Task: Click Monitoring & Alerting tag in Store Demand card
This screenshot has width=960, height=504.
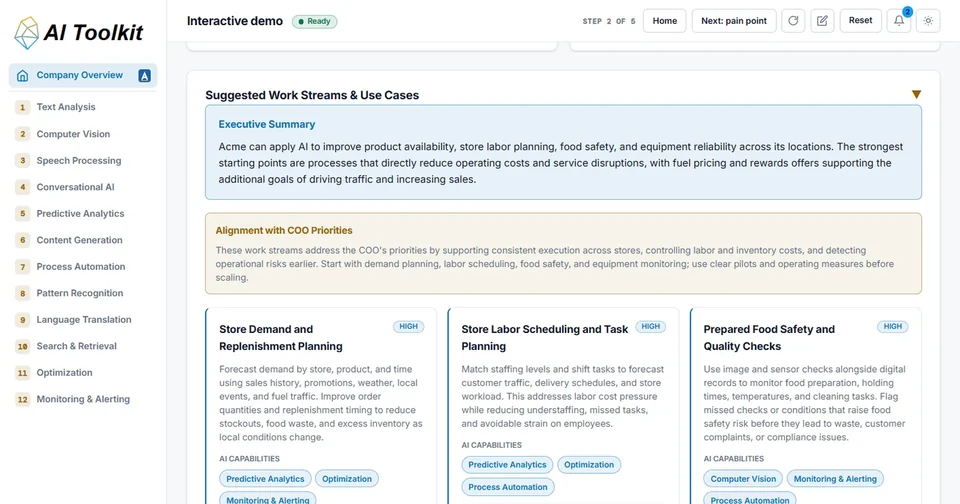Action: pyautogui.click(x=268, y=499)
